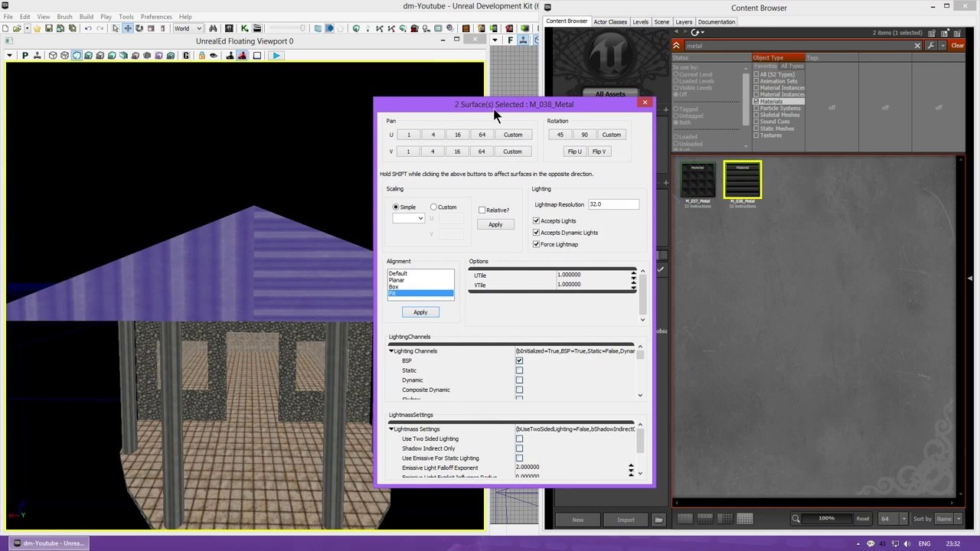Click the 100% zoom slider in Content Browser

tap(826, 519)
